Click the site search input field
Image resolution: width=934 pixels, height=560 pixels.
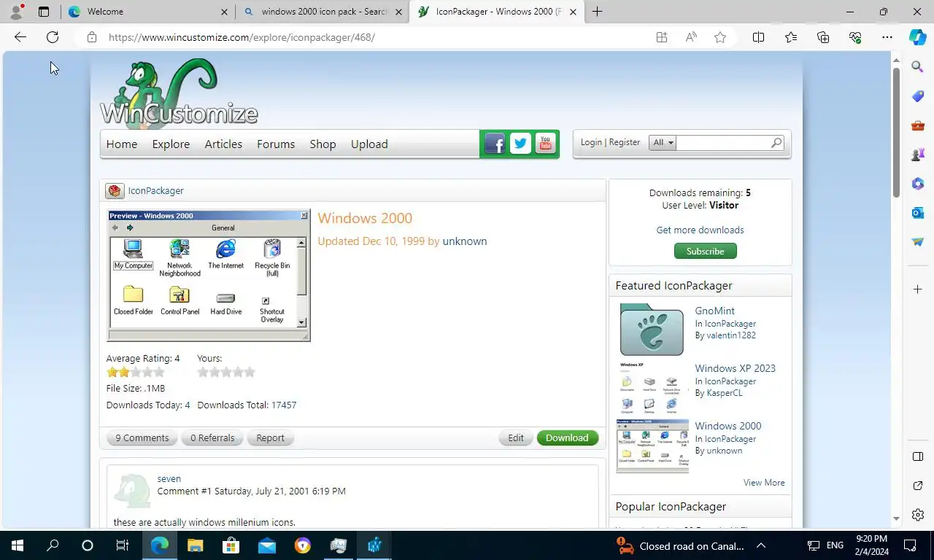click(x=722, y=143)
